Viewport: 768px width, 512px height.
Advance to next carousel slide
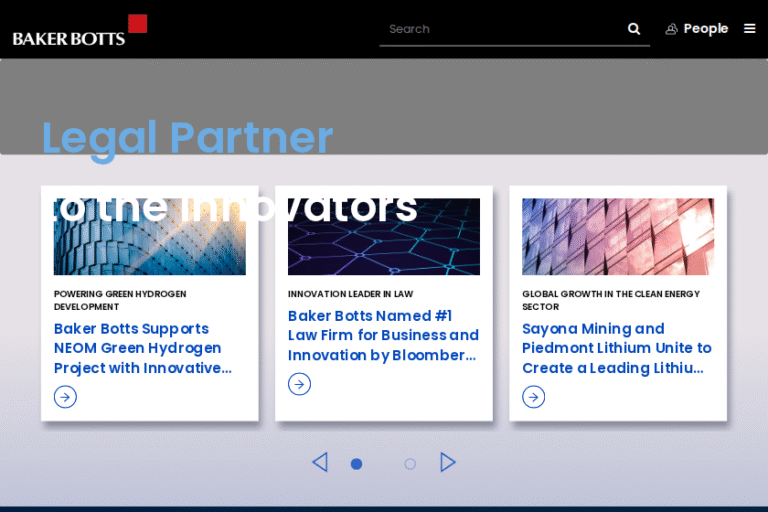pos(448,462)
